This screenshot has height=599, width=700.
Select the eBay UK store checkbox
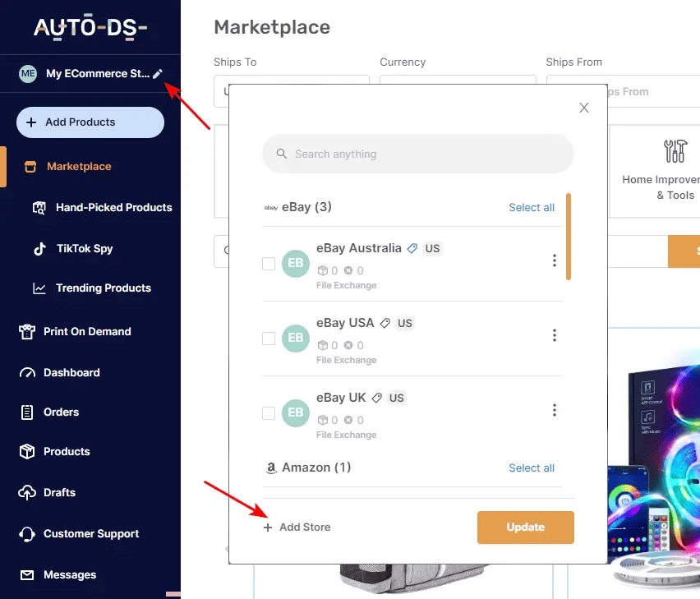tap(269, 413)
